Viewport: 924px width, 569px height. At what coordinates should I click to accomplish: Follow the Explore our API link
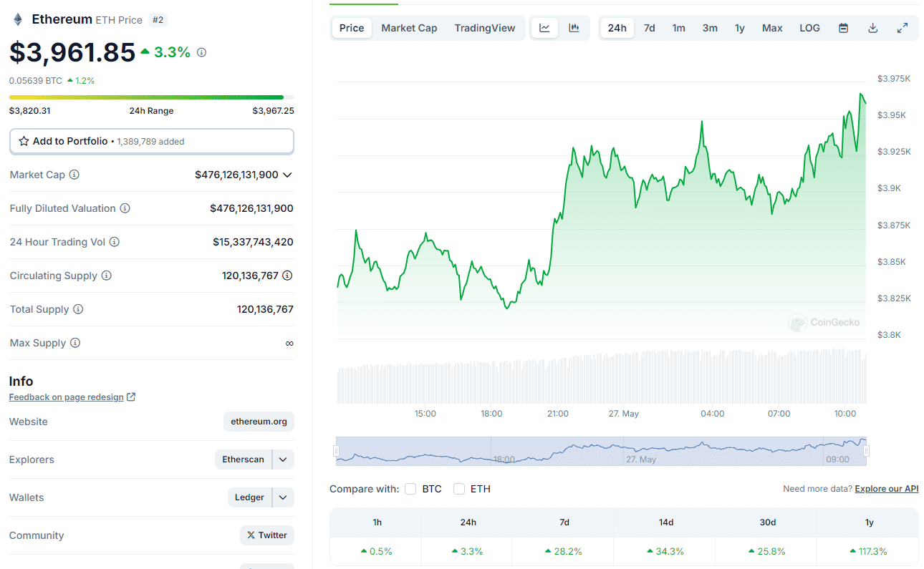click(x=887, y=489)
